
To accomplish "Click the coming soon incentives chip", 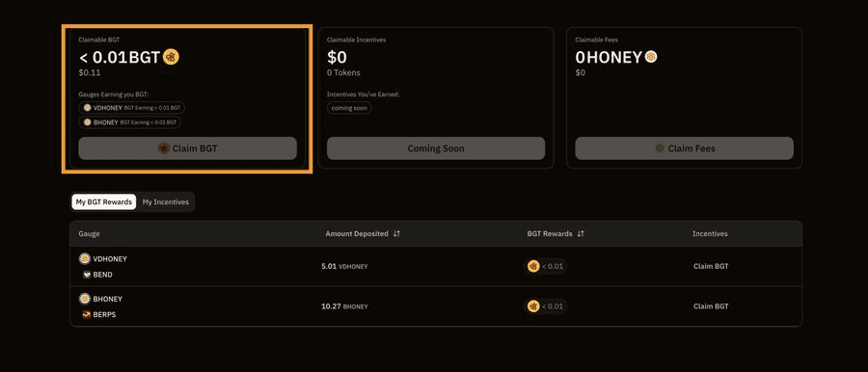I will [349, 108].
